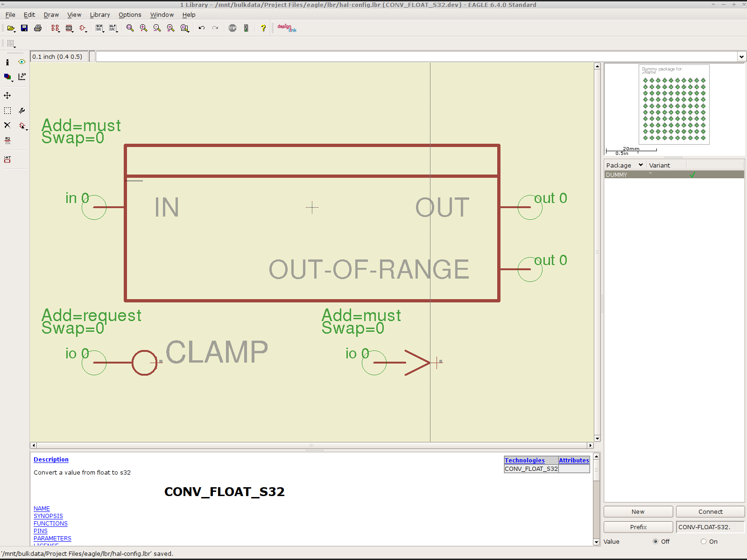
Task: Click the Show eye icon
Action: coord(21,62)
